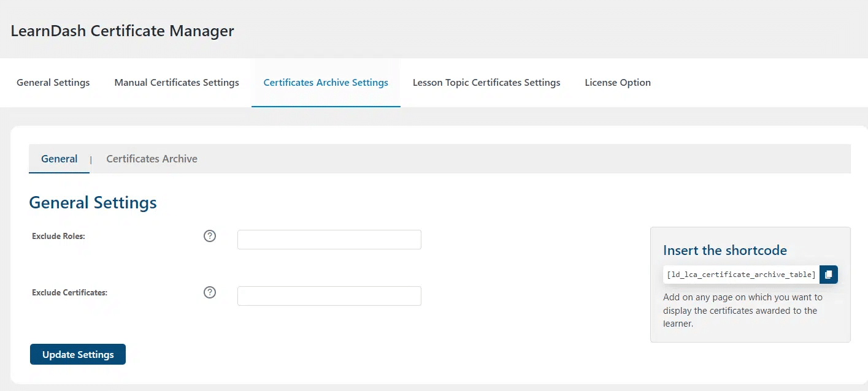Copy the shortcode with the copy icon
The width and height of the screenshot is (868, 391).
pyautogui.click(x=829, y=275)
